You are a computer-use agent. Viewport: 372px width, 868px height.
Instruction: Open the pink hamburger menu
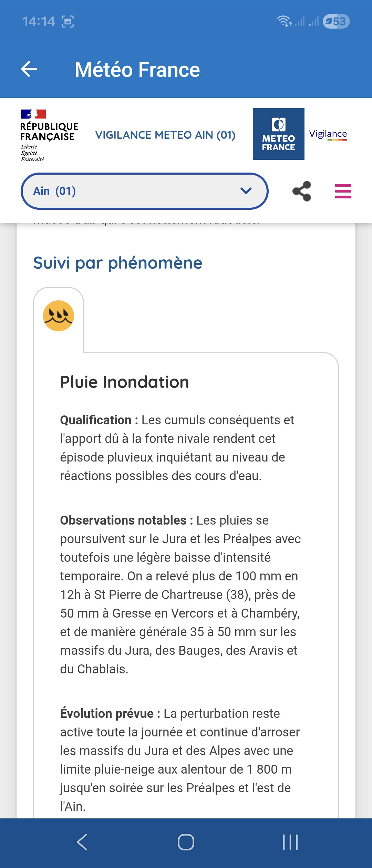pos(343,191)
